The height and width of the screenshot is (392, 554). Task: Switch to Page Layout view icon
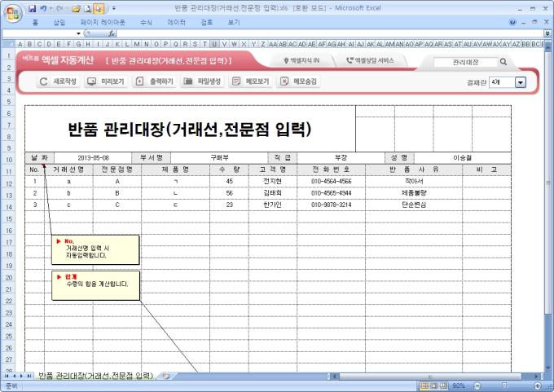tap(434, 386)
